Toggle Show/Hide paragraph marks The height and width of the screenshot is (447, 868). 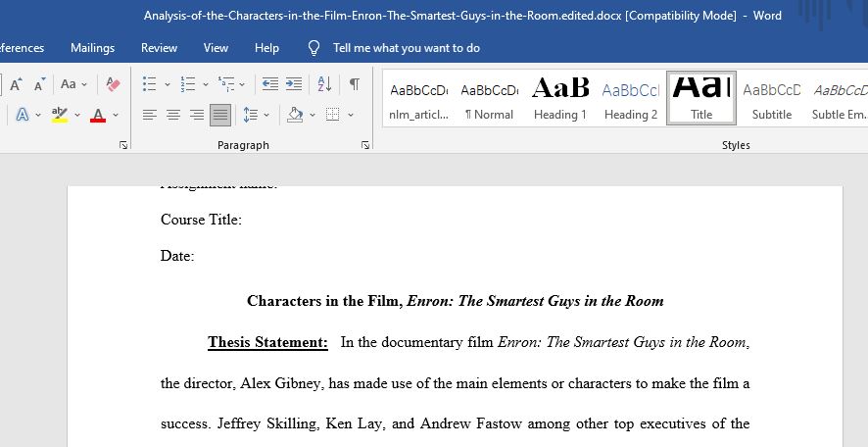355,84
